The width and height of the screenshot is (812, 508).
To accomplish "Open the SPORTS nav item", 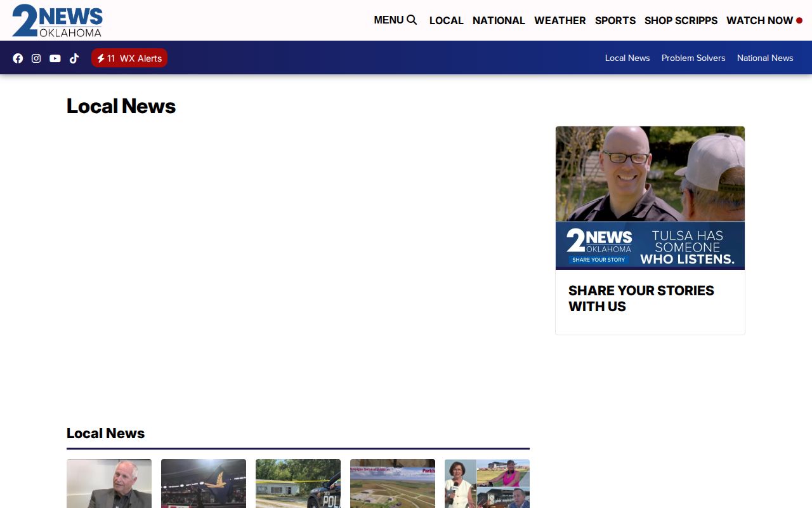I will click(615, 20).
